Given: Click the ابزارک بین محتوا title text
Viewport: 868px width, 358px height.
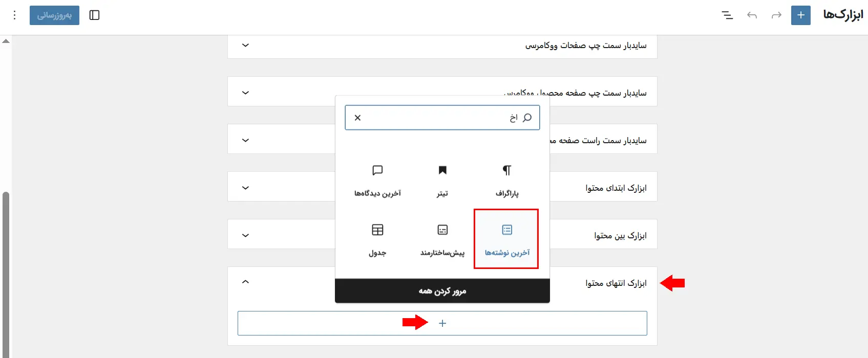Looking at the screenshot, I should point(620,236).
